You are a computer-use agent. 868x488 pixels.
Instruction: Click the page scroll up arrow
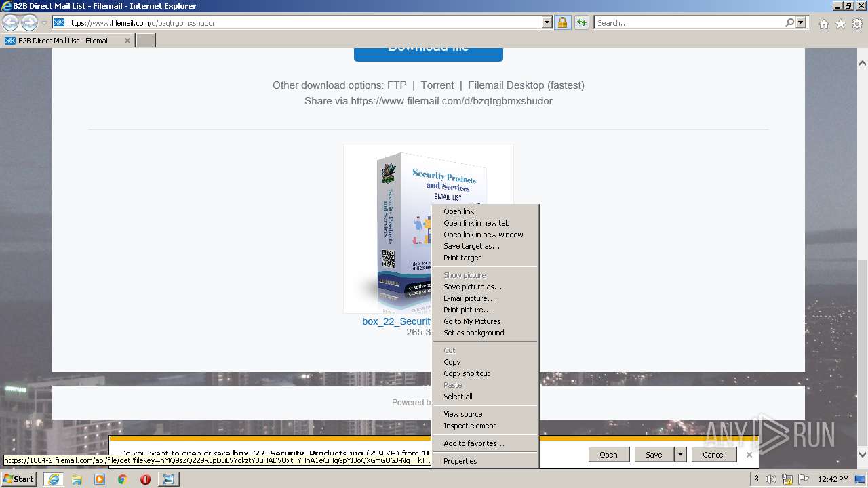tap(863, 63)
